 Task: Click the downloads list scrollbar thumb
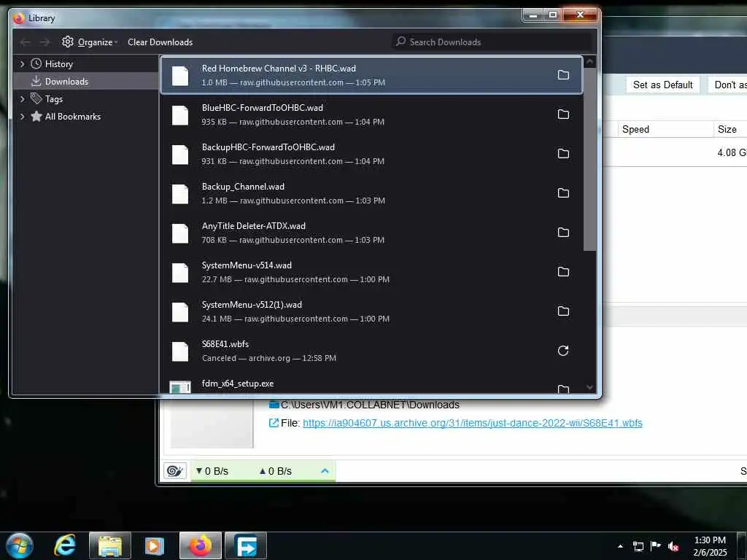tap(589, 159)
